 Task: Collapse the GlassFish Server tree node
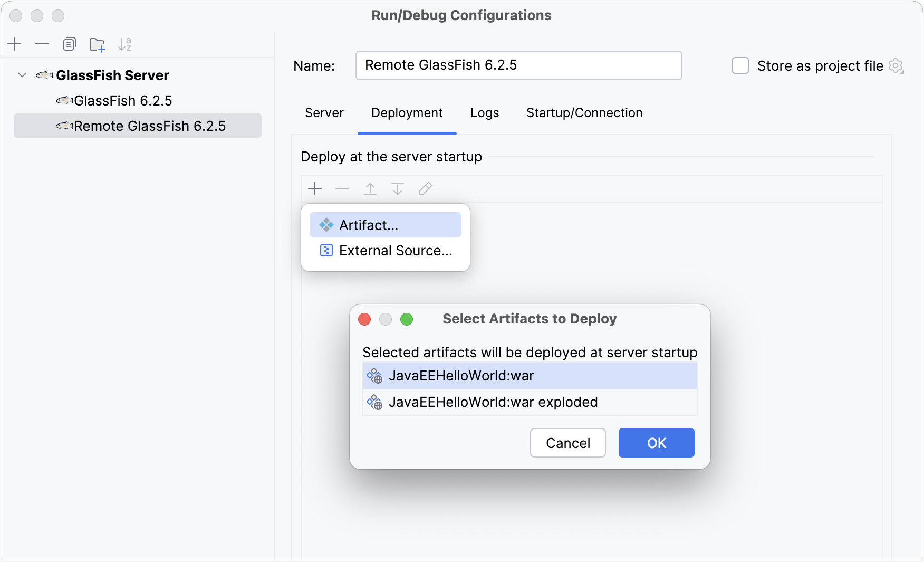click(x=22, y=75)
